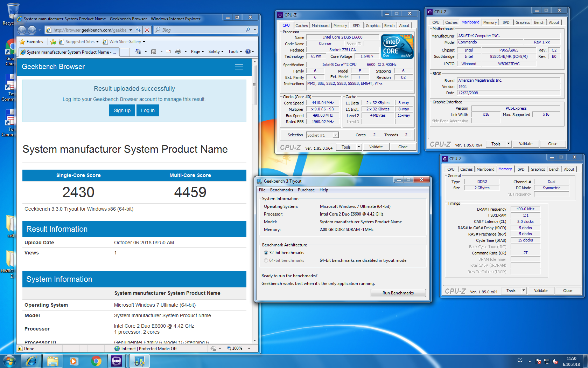Click Sign up button
This screenshot has height=368, width=588.
pyautogui.click(x=122, y=110)
